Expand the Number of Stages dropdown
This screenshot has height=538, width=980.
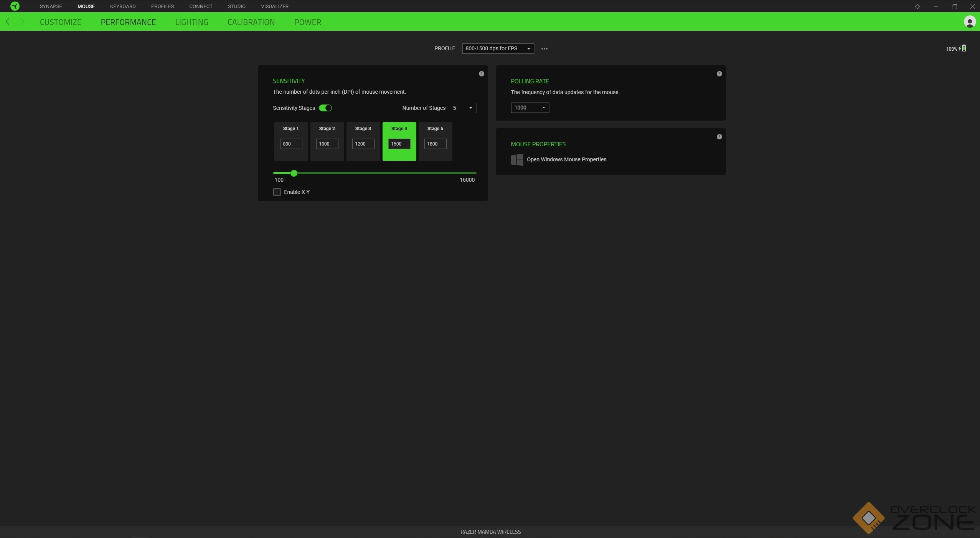point(462,108)
